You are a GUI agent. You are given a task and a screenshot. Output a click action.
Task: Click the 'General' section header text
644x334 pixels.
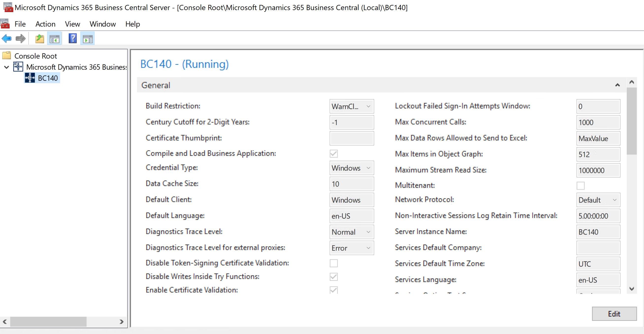(x=156, y=85)
